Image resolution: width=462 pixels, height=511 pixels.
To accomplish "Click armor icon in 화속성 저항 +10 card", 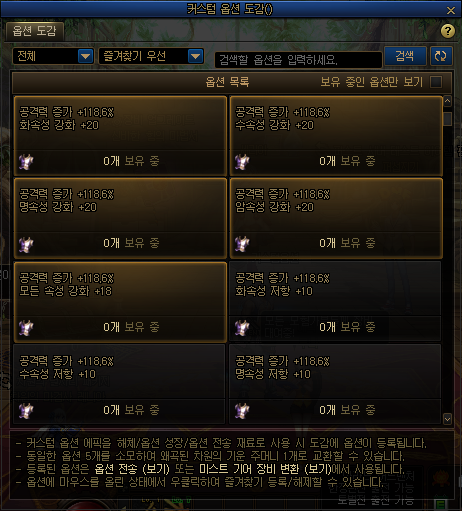I will [x=242, y=327].
